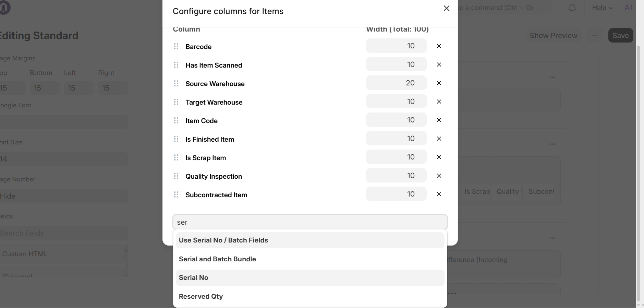Open the Help dropdown
This screenshot has height=308, width=644.
(603, 8)
